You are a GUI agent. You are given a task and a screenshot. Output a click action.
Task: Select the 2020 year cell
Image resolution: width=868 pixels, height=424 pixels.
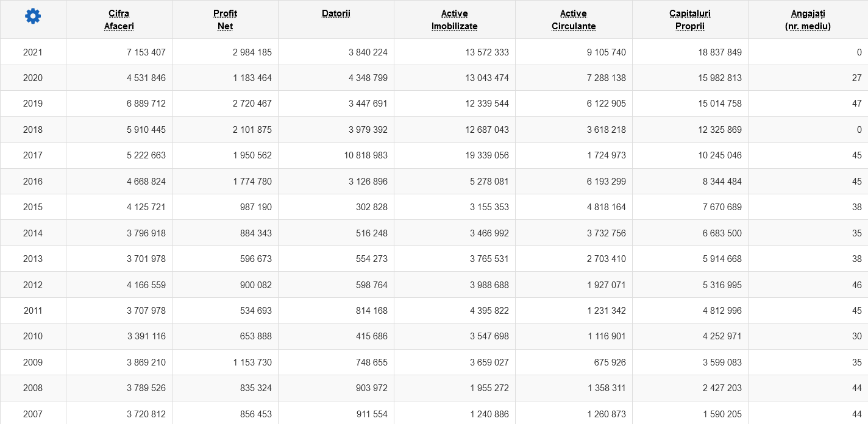coord(33,78)
